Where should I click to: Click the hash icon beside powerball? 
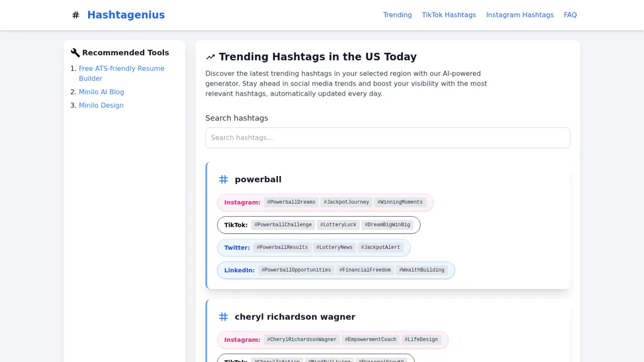[x=223, y=179]
